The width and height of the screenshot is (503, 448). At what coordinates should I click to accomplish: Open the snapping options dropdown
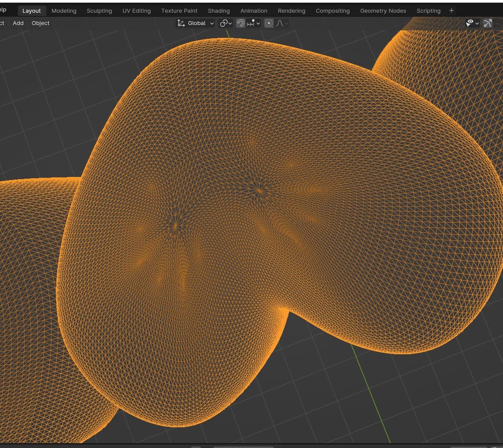click(x=253, y=23)
